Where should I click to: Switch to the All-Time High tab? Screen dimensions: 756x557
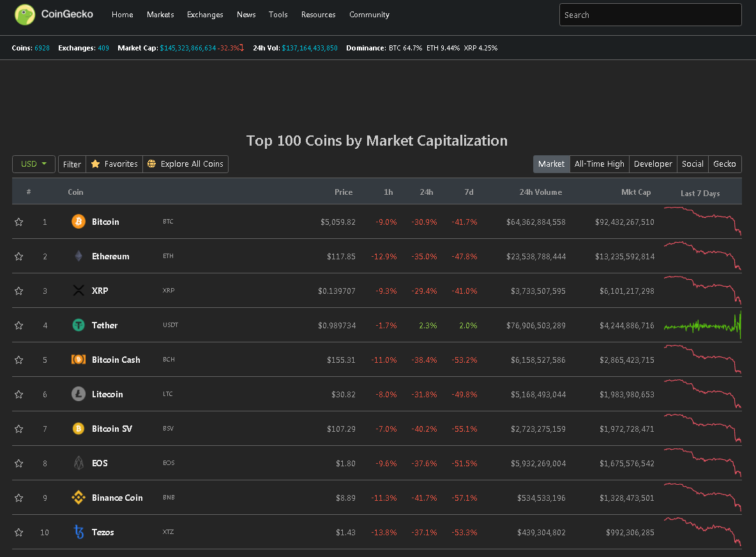[x=599, y=164]
